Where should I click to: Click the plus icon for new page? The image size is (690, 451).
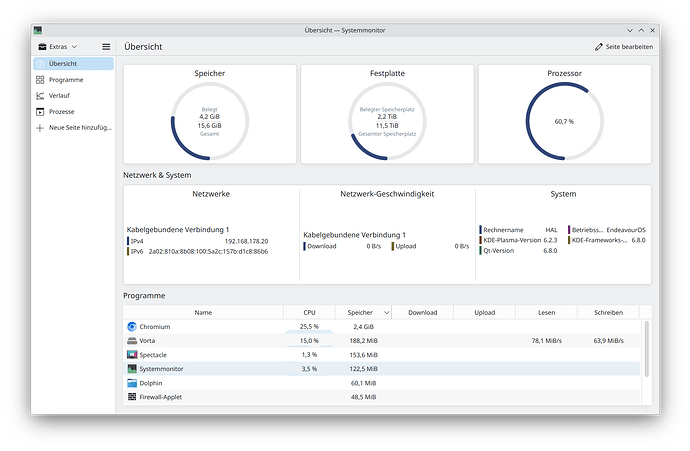pyautogui.click(x=40, y=128)
